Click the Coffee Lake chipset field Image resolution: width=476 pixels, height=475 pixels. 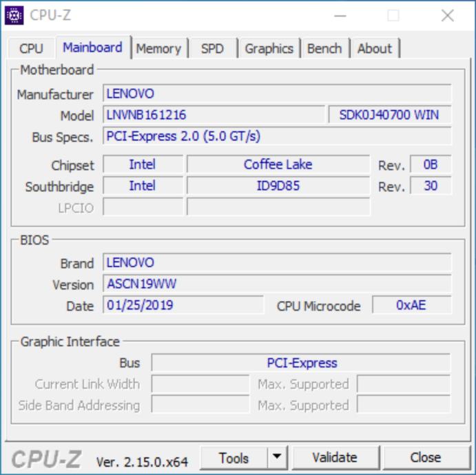278,164
